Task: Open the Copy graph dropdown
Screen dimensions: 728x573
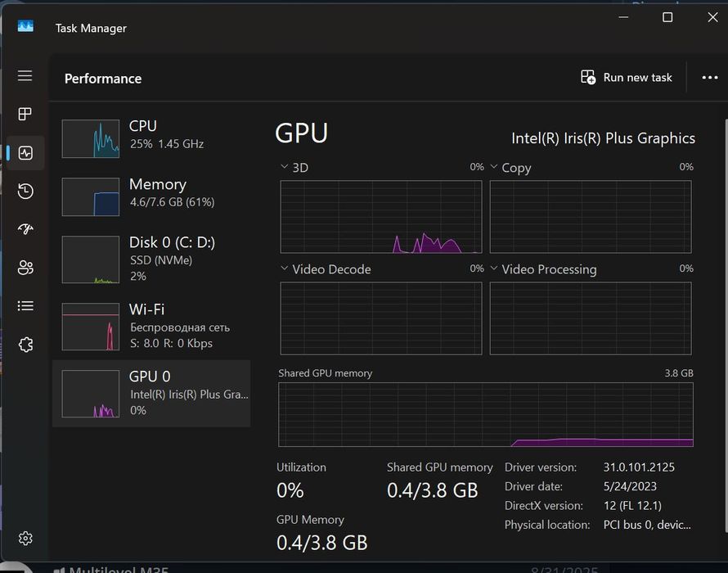Action: point(494,167)
